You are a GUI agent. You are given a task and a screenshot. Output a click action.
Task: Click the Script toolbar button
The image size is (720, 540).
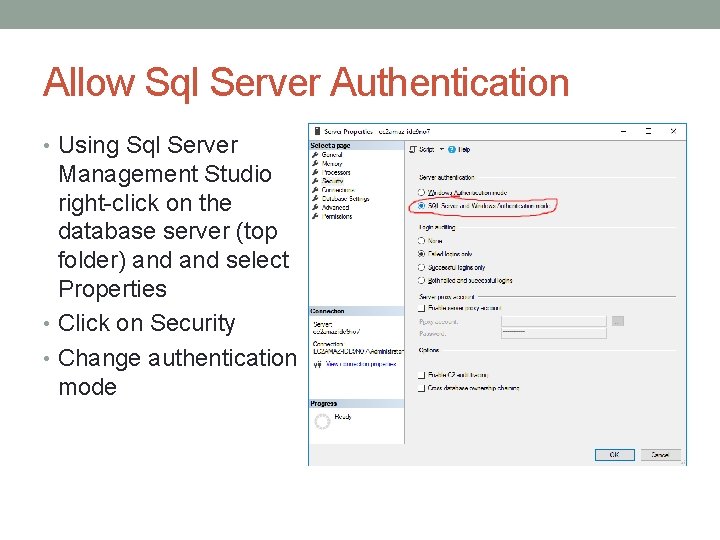pos(422,149)
